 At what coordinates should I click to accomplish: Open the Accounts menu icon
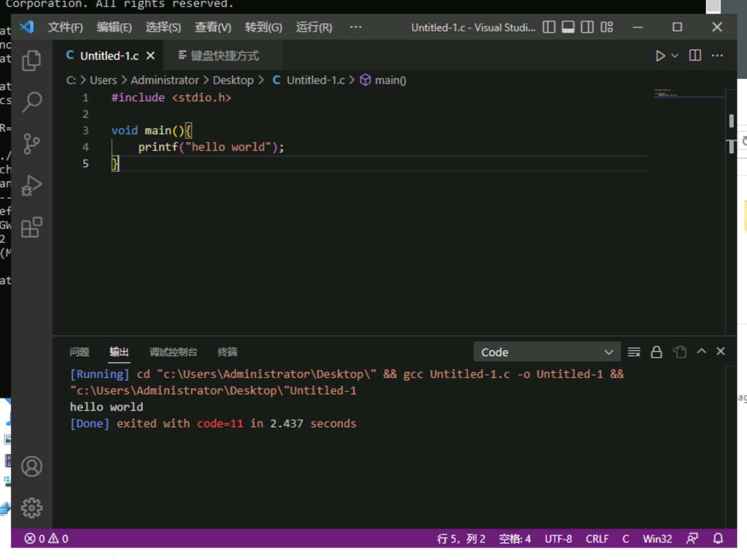pyautogui.click(x=32, y=466)
